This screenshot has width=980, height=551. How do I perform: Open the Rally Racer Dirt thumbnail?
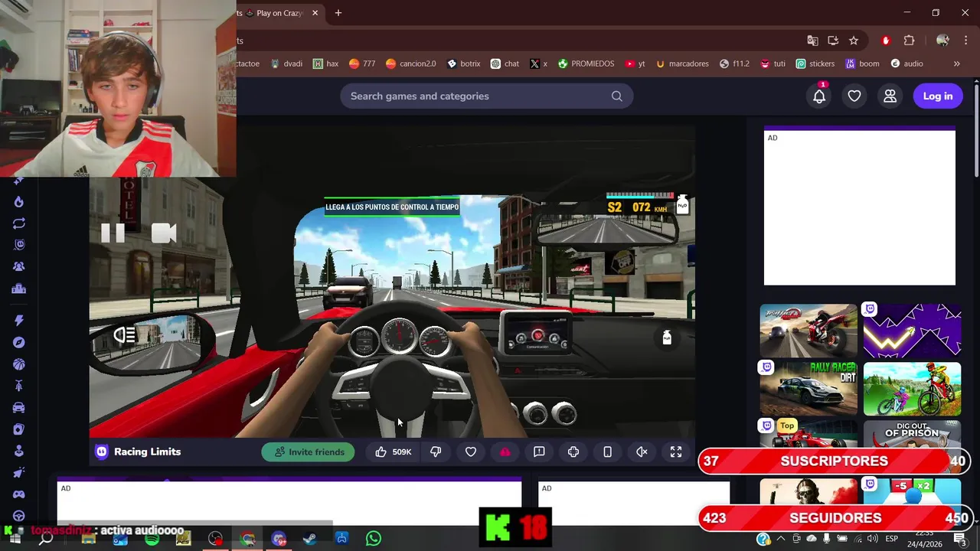click(x=808, y=389)
